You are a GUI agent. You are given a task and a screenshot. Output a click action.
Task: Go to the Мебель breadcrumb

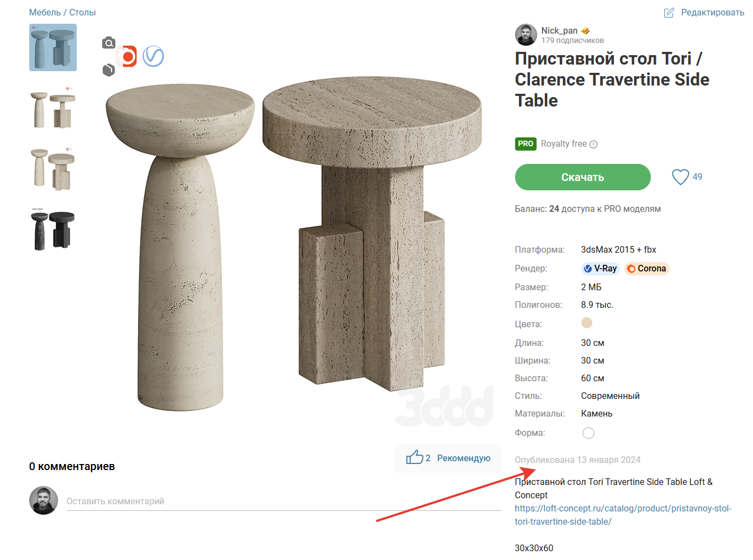[x=45, y=12]
